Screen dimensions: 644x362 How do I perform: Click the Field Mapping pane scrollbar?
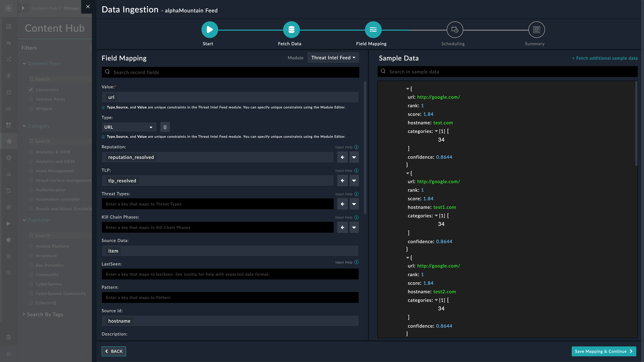point(365,147)
